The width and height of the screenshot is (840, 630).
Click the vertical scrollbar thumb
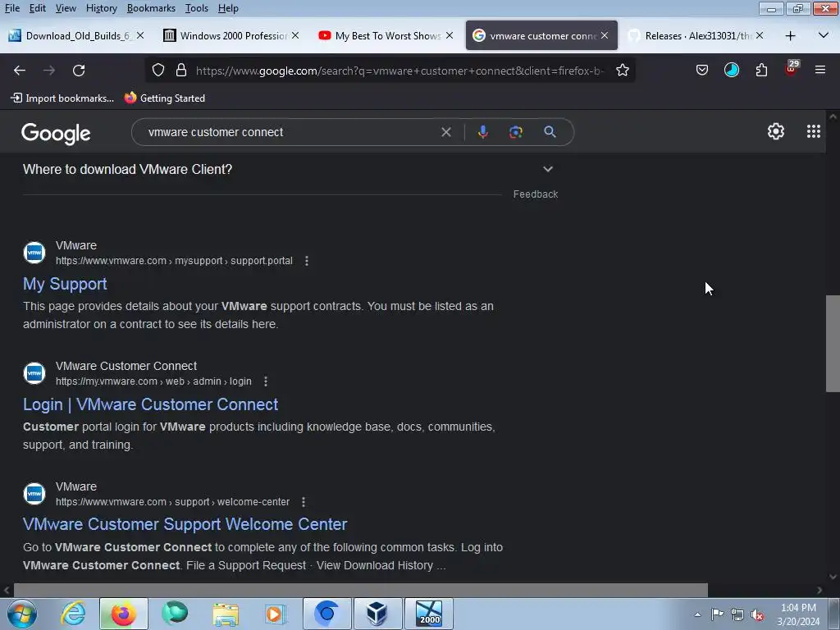tap(833, 344)
